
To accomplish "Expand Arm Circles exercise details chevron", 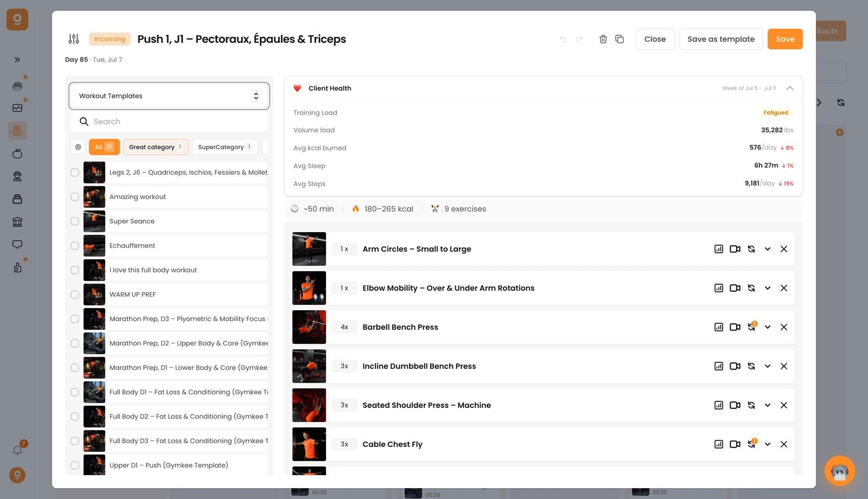I will (768, 249).
